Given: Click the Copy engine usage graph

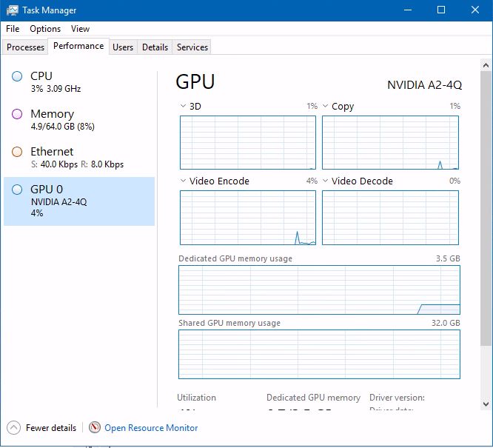Looking at the screenshot, I should [390, 142].
